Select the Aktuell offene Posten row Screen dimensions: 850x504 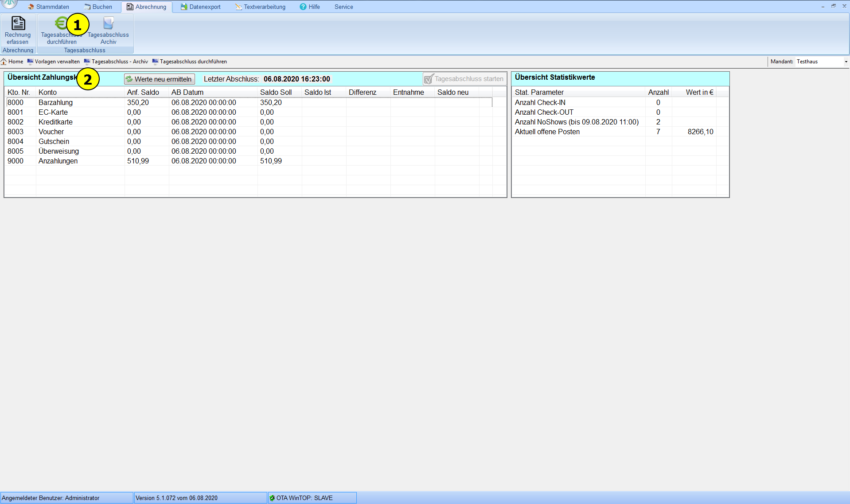(x=547, y=132)
